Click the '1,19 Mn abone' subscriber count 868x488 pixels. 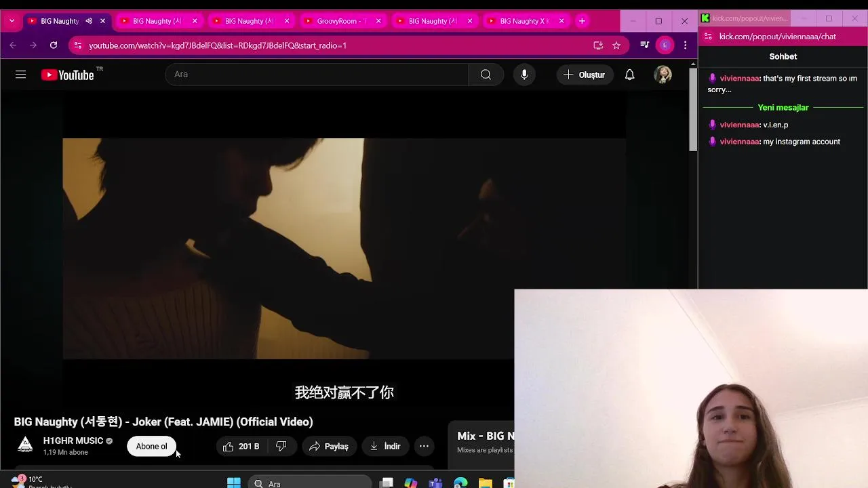(66, 452)
